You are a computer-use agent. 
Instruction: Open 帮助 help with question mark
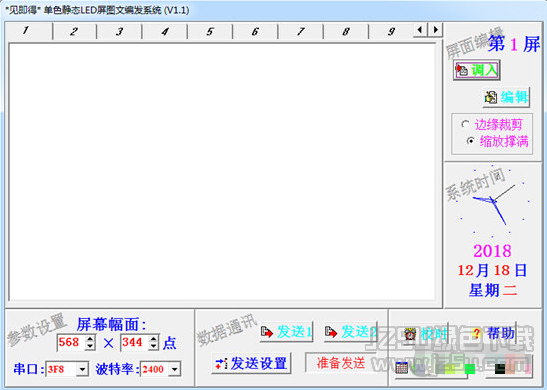click(493, 333)
